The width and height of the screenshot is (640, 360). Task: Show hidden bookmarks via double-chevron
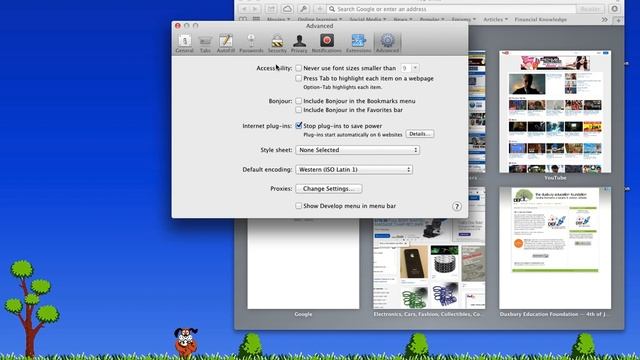coord(604,20)
